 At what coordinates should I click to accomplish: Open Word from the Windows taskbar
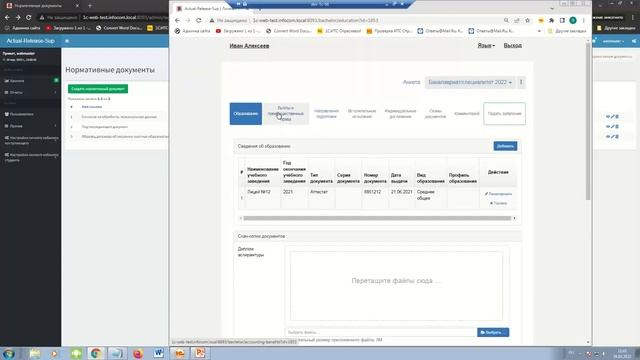click(158, 353)
